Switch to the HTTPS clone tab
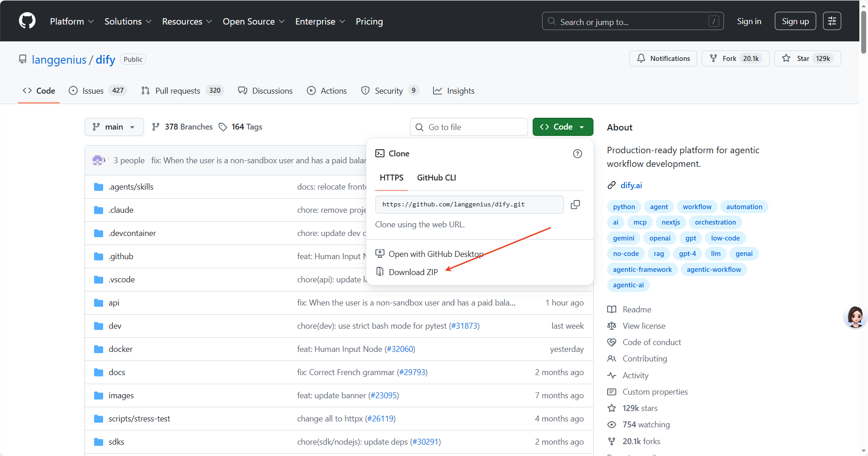 point(391,178)
